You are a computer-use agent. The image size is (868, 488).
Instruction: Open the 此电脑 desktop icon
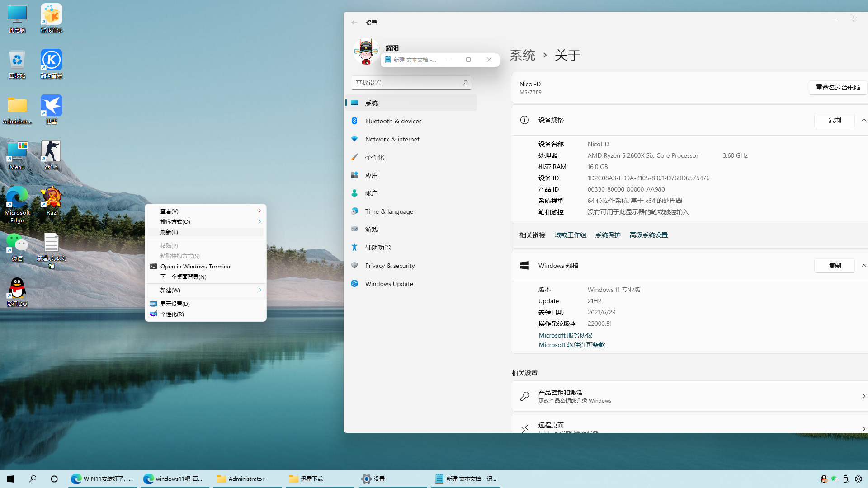point(17,19)
